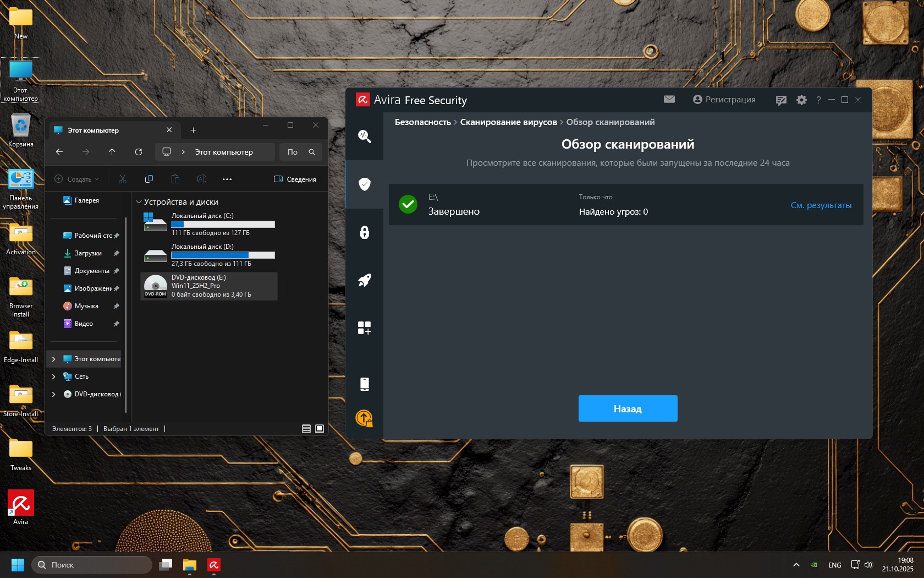Open the Avira mail notifications icon

point(669,99)
